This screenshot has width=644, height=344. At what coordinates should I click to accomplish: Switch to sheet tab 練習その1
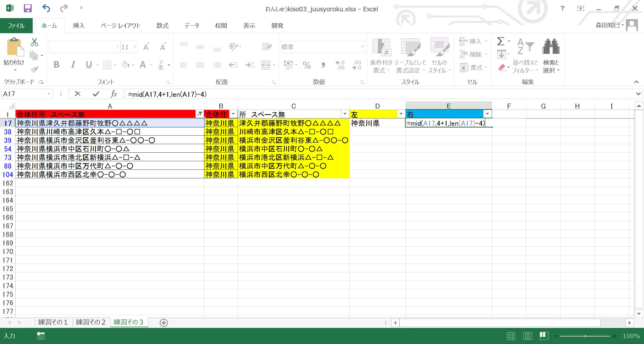[53, 322]
